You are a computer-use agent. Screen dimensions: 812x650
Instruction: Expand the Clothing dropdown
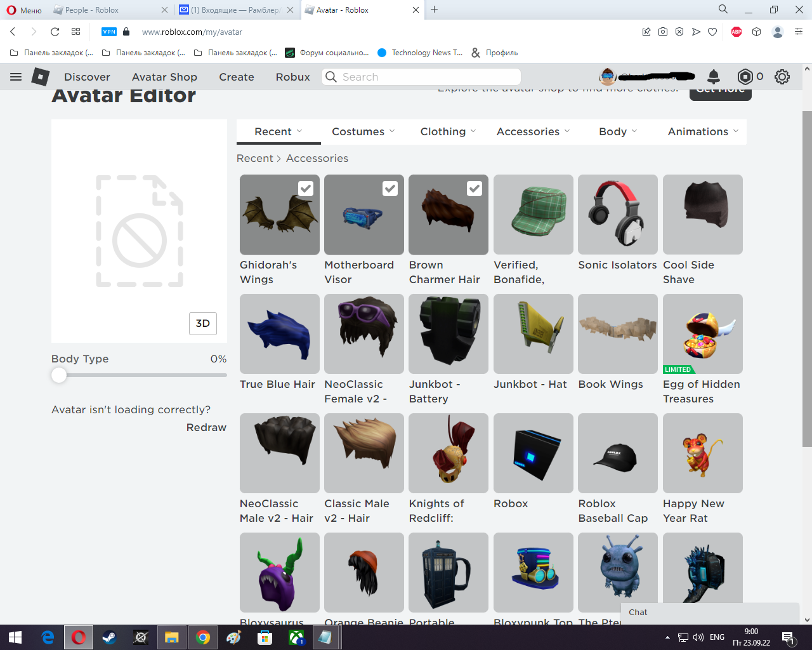[x=448, y=131]
